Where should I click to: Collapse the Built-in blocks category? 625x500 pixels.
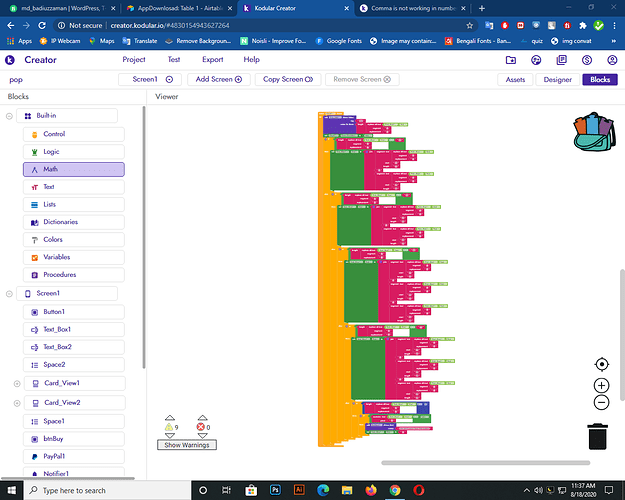coord(11,116)
